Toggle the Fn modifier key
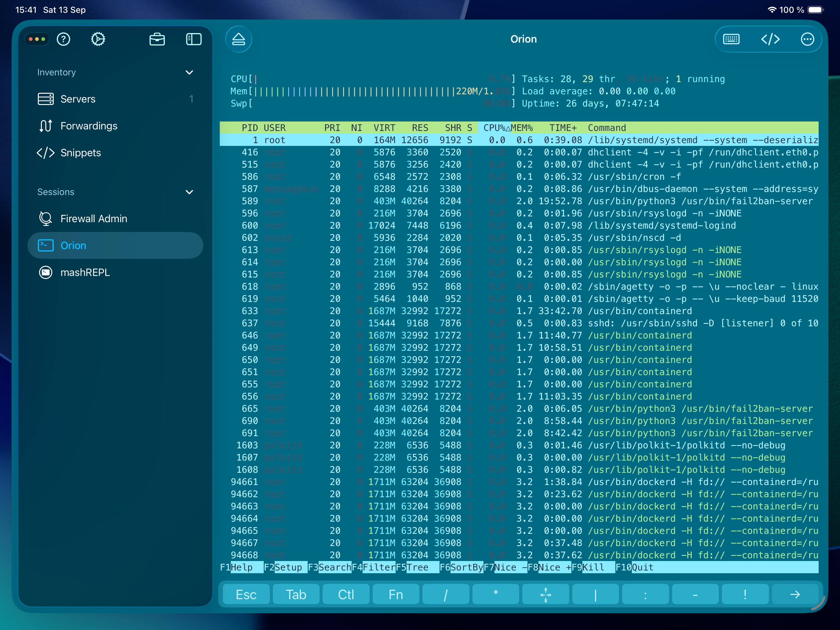The height and width of the screenshot is (630, 840). [x=396, y=594]
